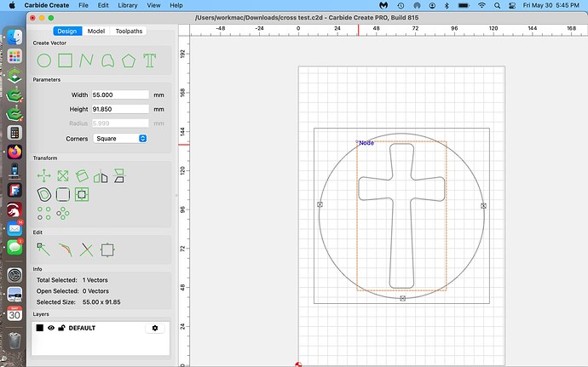
Task: Click the 'Total Selected: 1 Vectors' text
Action: (72, 280)
